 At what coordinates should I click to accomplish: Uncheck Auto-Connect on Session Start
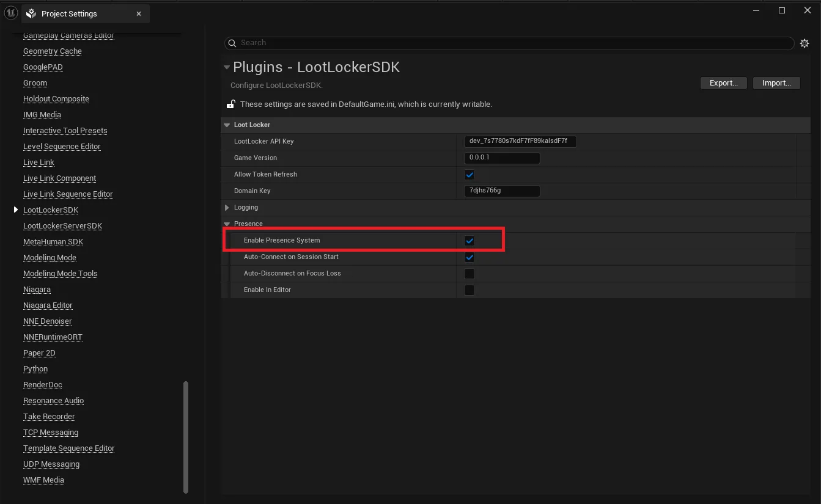point(469,257)
